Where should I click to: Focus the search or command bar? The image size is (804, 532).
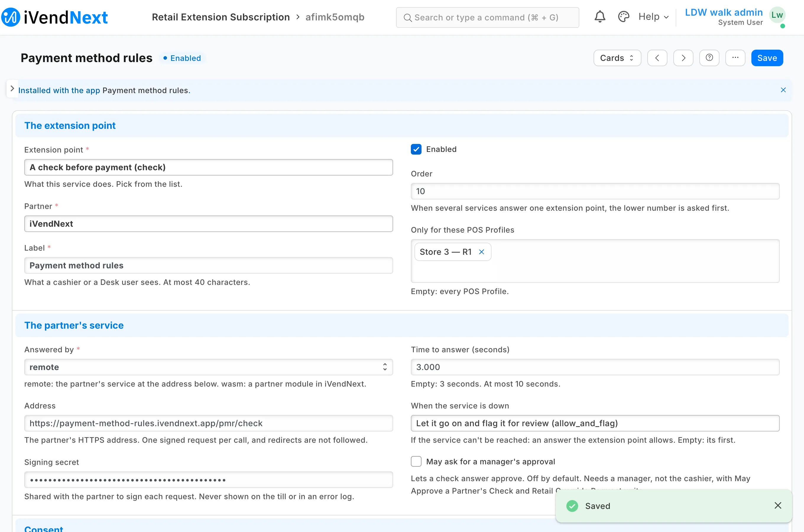[x=487, y=17]
